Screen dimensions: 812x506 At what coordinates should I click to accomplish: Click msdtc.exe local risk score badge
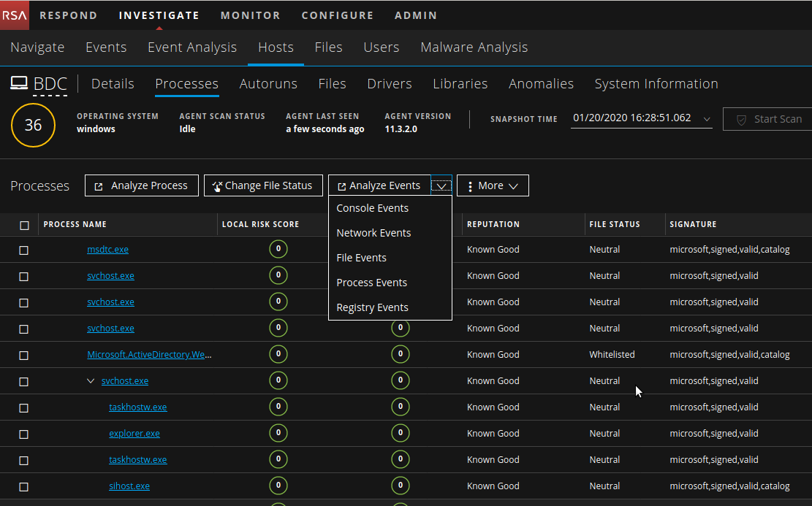278,250
